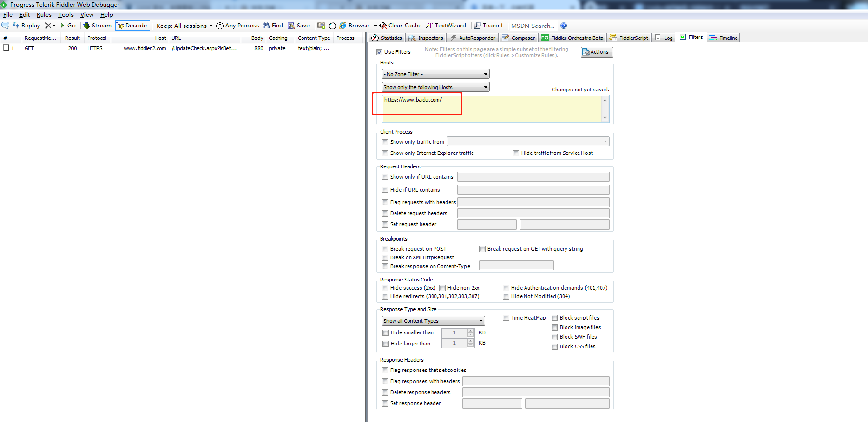Open the AutoResponder tab
The width and height of the screenshot is (868, 422).
[473, 38]
